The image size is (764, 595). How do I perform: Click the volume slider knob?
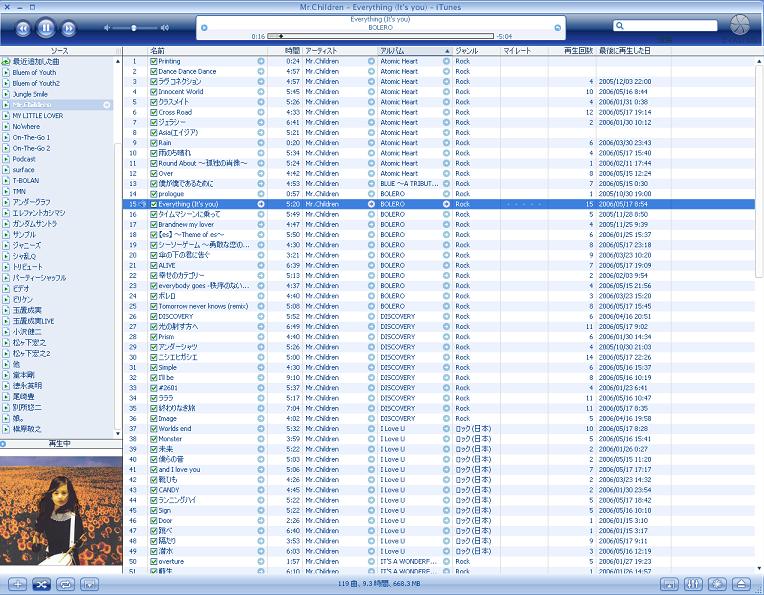pyautogui.click(x=134, y=28)
